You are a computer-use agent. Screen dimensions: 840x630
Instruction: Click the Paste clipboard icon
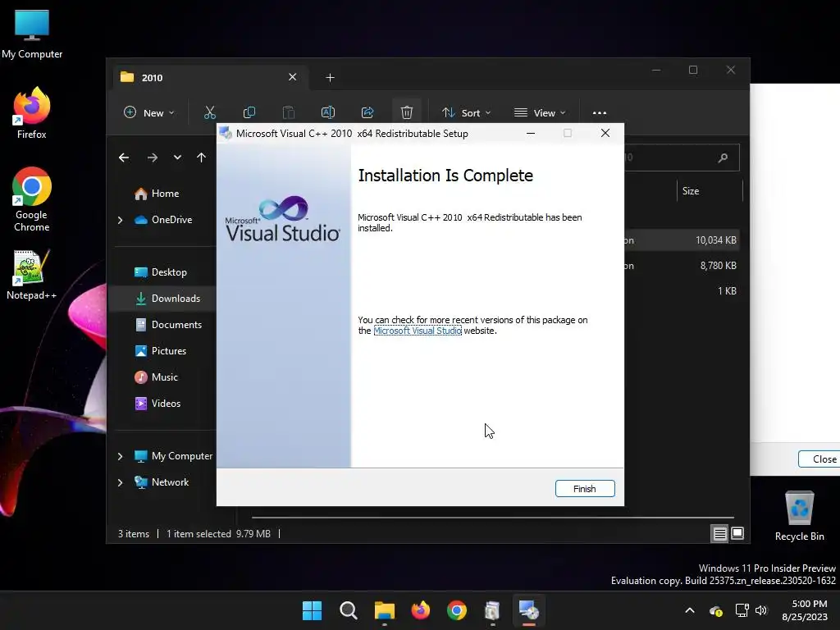pos(288,112)
